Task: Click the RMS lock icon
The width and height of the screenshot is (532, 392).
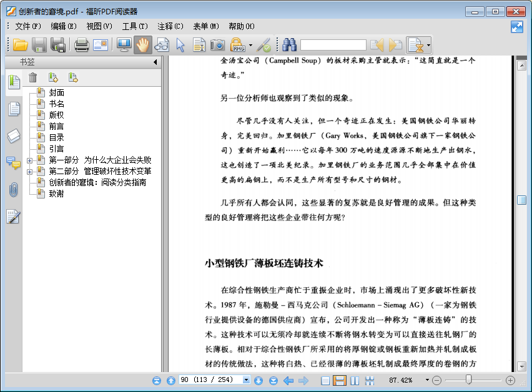Action: [237, 45]
